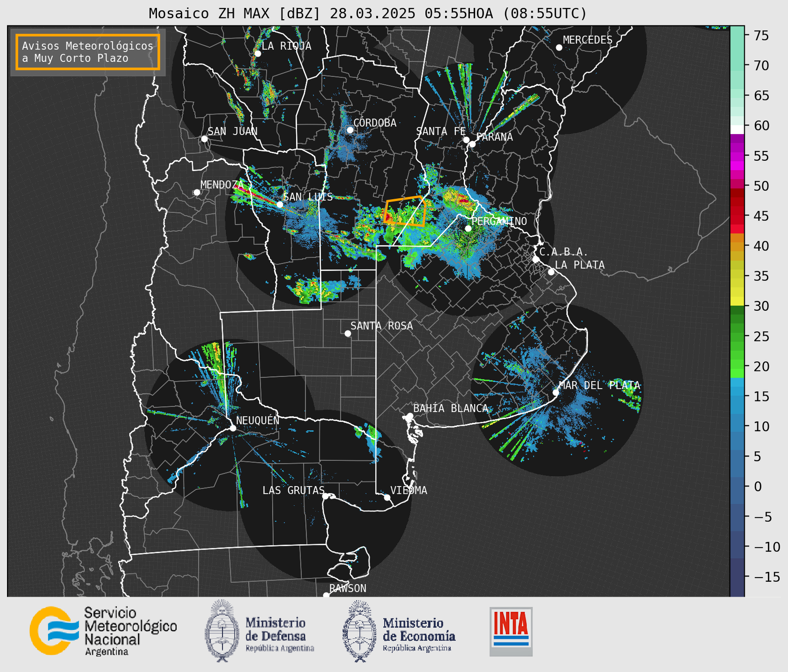Click the BAHÍA BLANCA city label
Screen dimensions: 788x672
[x=451, y=408]
